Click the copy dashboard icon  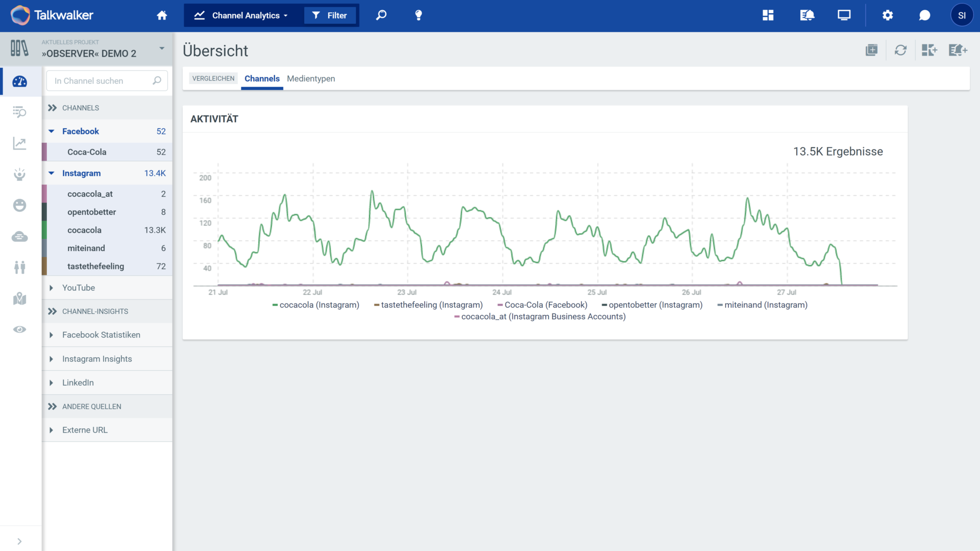pyautogui.click(x=872, y=50)
